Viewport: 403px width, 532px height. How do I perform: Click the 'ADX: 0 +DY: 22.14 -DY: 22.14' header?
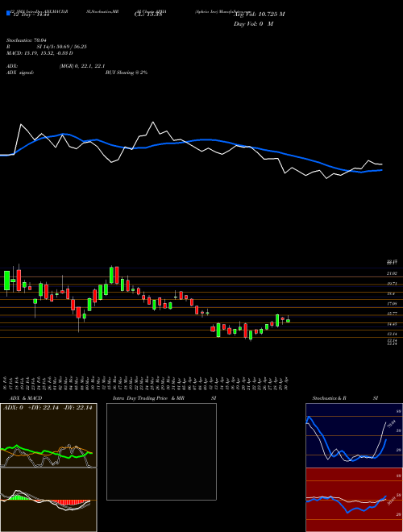click(x=48, y=408)
